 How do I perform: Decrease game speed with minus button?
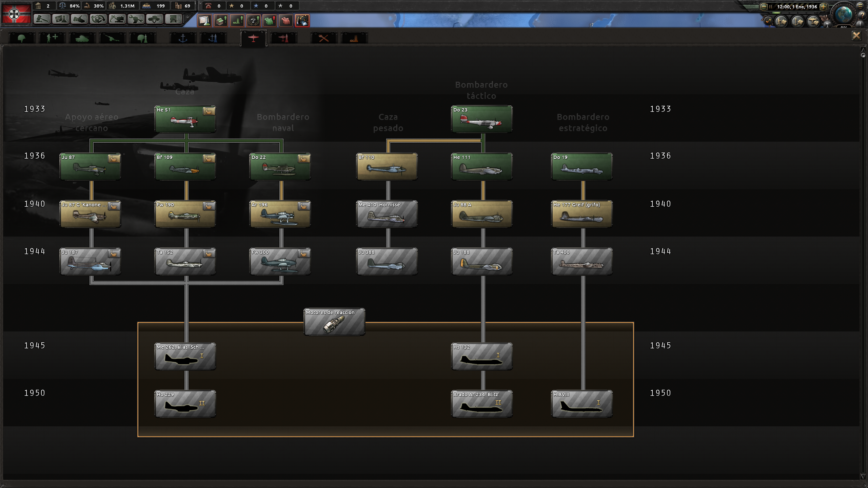764,7
